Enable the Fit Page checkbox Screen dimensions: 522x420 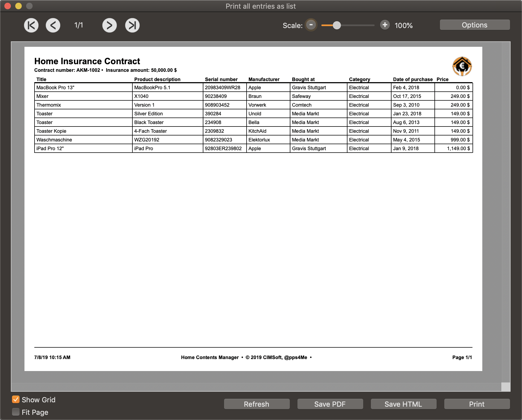click(x=16, y=412)
